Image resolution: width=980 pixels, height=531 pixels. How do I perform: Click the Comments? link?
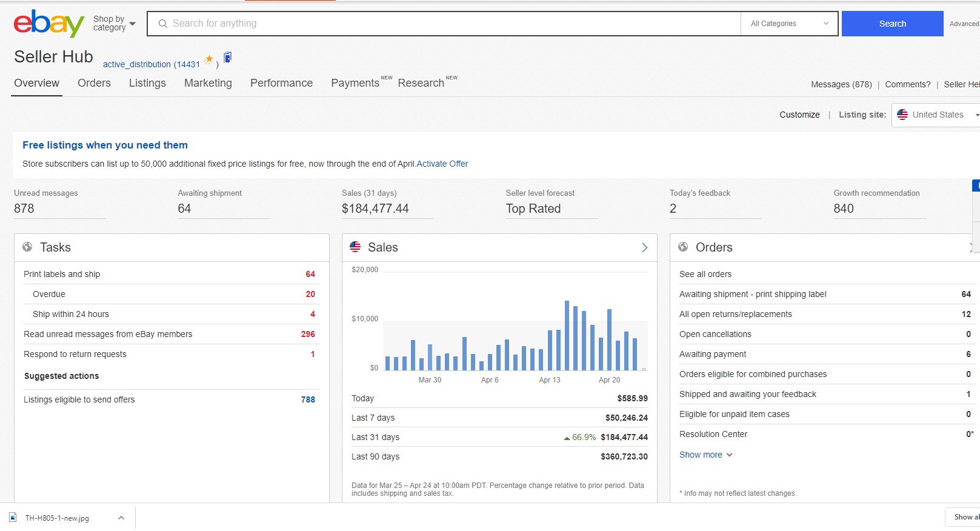point(907,84)
